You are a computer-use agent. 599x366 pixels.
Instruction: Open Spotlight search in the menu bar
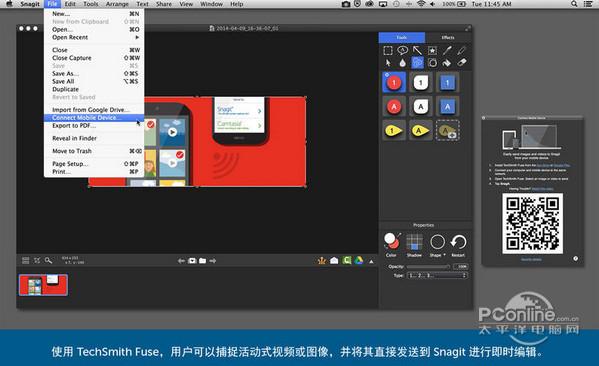[574, 4]
